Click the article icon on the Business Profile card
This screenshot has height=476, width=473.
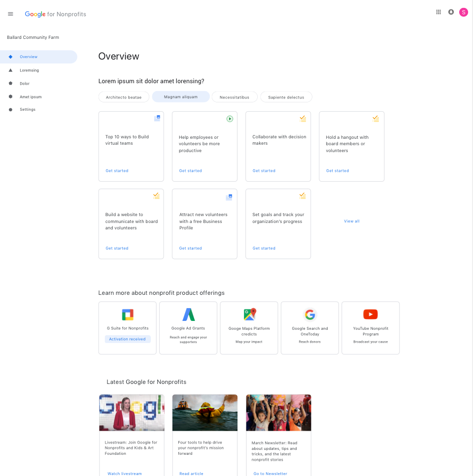[229, 197]
